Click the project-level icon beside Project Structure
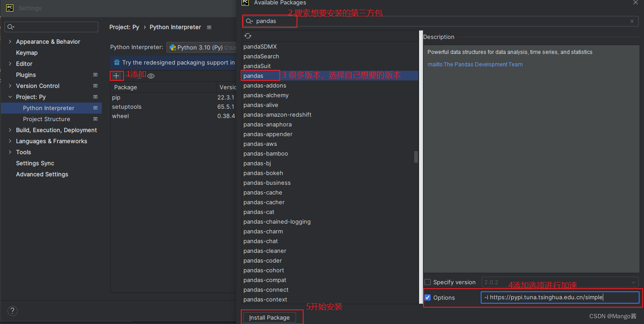The image size is (644, 324). point(95,119)
